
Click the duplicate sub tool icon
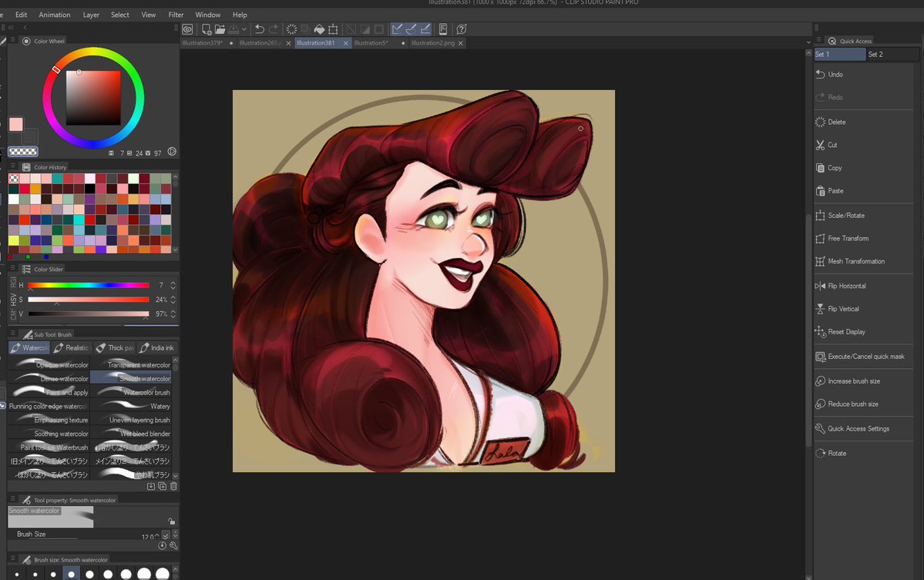(162, 486)
